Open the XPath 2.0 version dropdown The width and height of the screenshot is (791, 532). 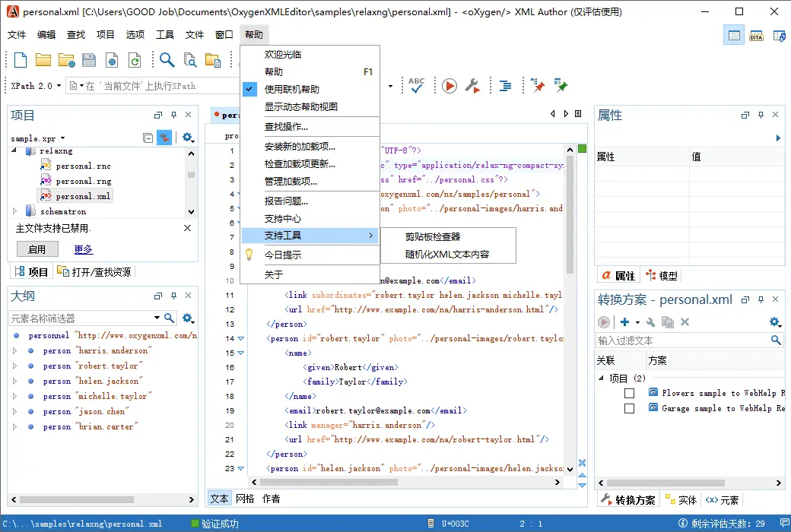[59, 86]
